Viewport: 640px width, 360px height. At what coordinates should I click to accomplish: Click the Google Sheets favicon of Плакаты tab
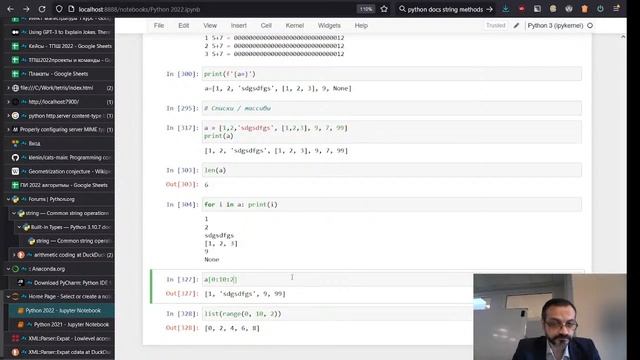16,74
